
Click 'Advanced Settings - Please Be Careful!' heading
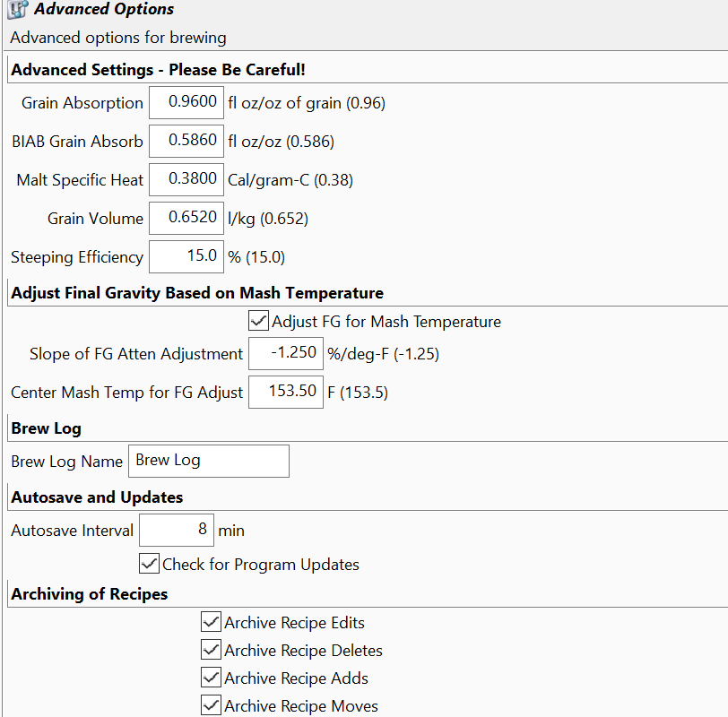(x=159, y=70)
